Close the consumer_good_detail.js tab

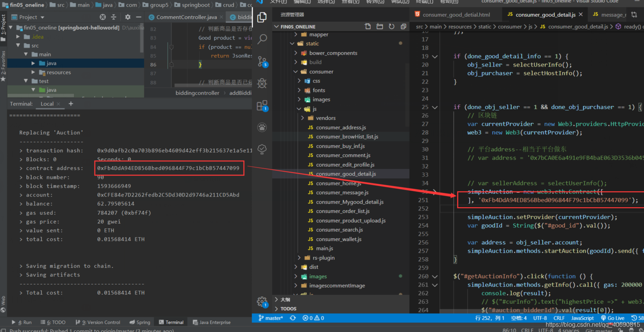[581, 14]
